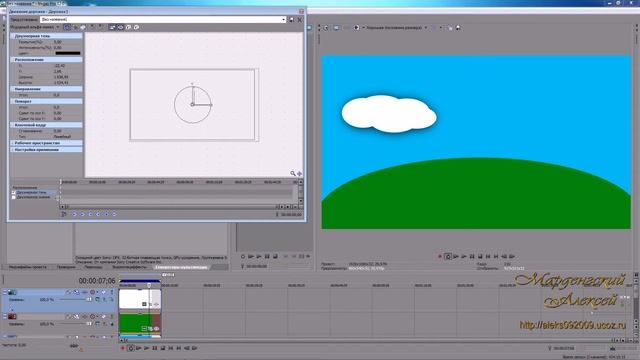Select the magnifier zoom tool in Track Motion

click(293, 173)
